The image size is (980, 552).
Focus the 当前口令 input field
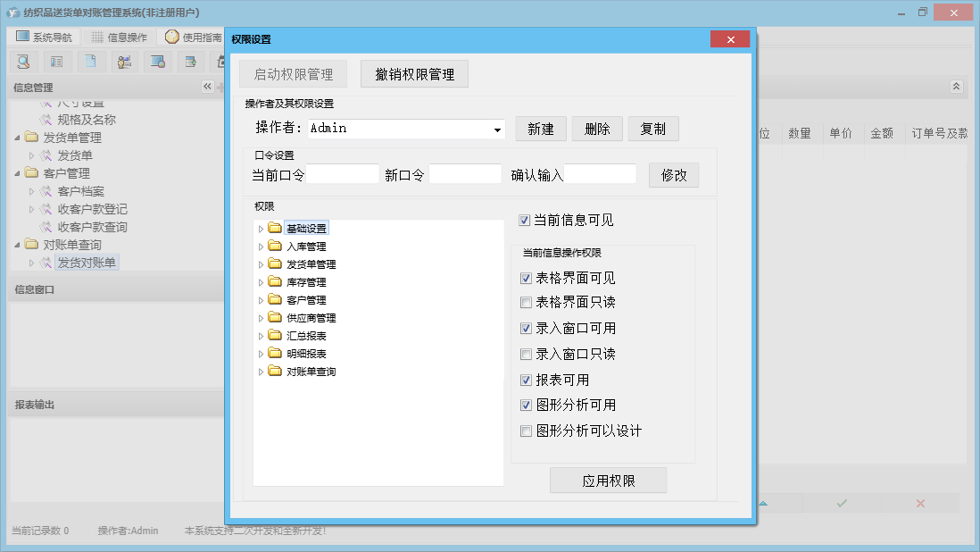343,174
